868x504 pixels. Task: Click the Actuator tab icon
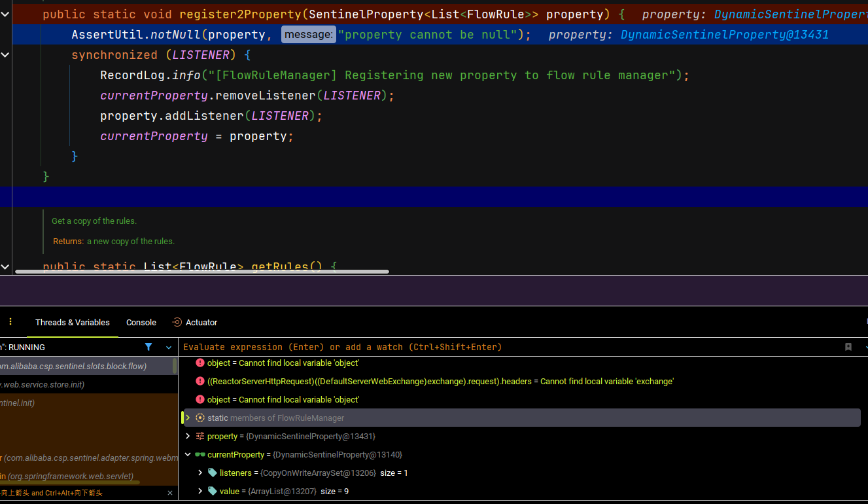pyautogui.click(x=177, y=322)
